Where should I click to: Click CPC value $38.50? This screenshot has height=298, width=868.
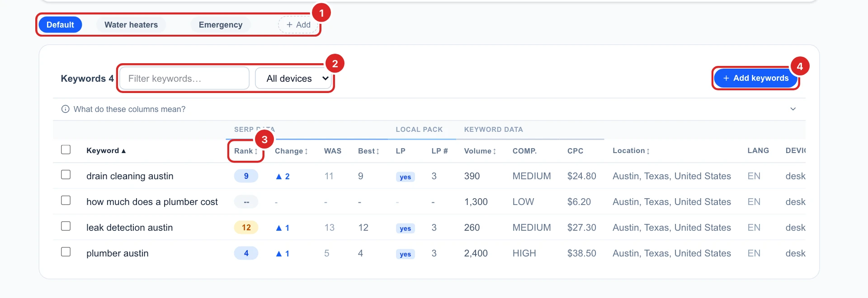(582, 253)
